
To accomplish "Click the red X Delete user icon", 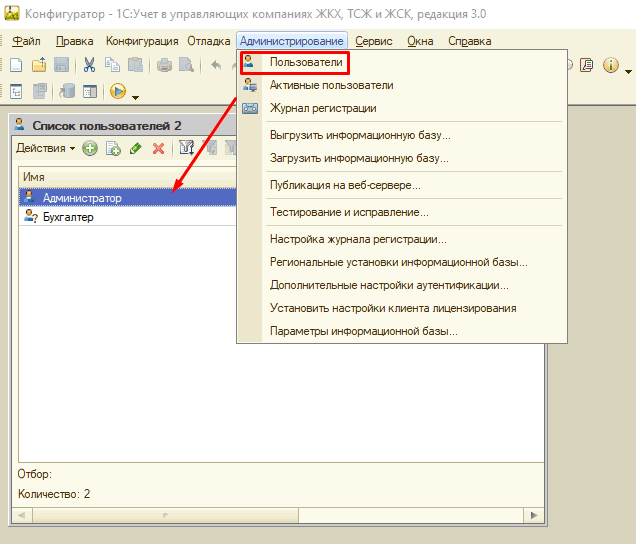I will point(158,148).
